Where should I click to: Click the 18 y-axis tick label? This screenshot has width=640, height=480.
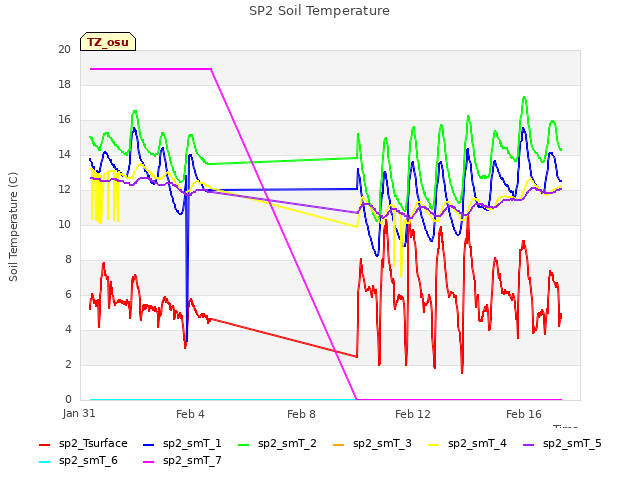[x=64, y=84]
